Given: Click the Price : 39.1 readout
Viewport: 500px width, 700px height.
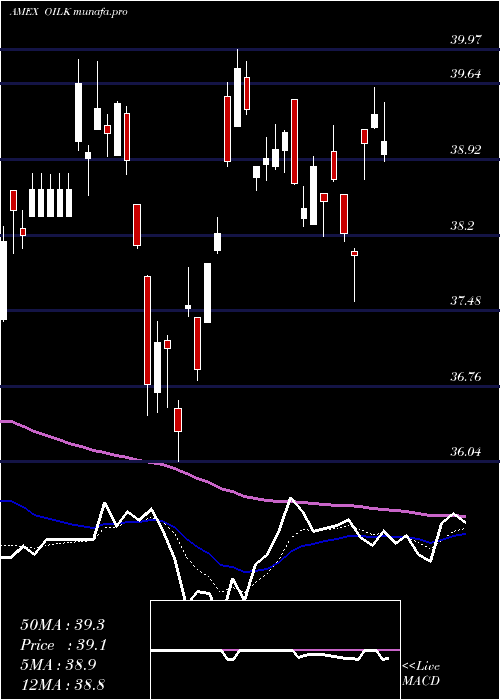Looking at the screenshot, I should tap(62, 645).
